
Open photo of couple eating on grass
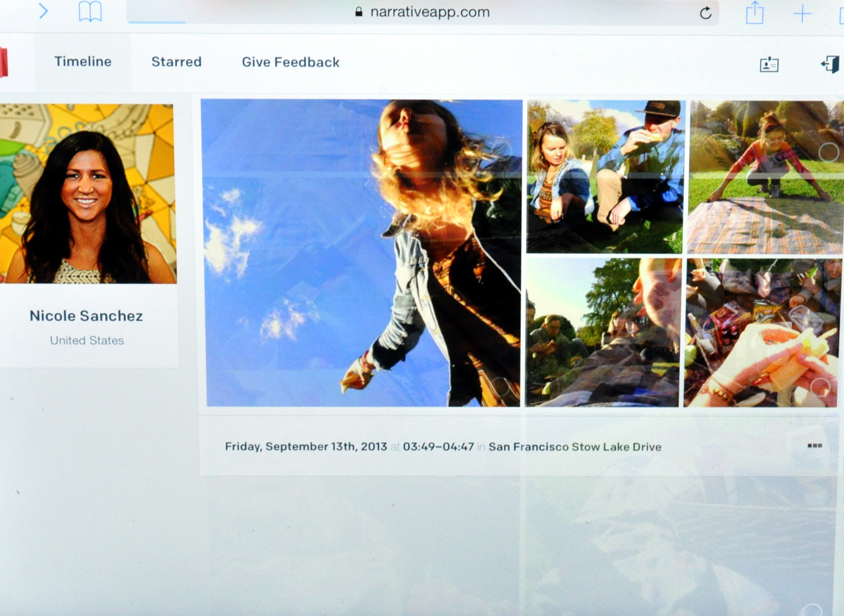click(605, 177)
